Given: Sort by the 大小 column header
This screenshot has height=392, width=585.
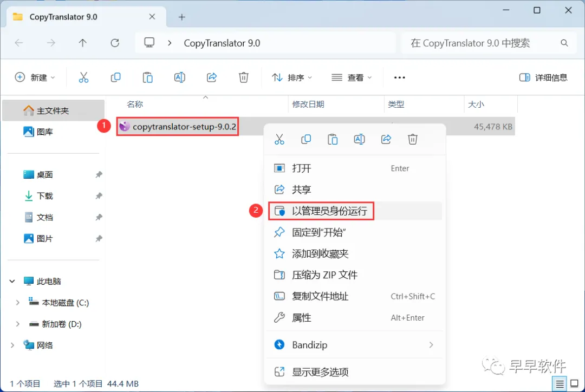Looking at the screenshot, I should coord(491,104).
